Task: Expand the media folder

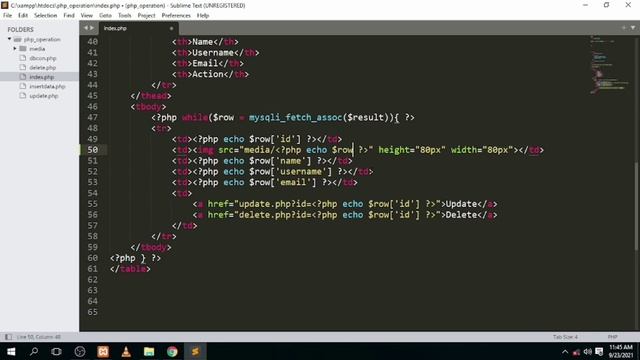Action: coord(15,49)
